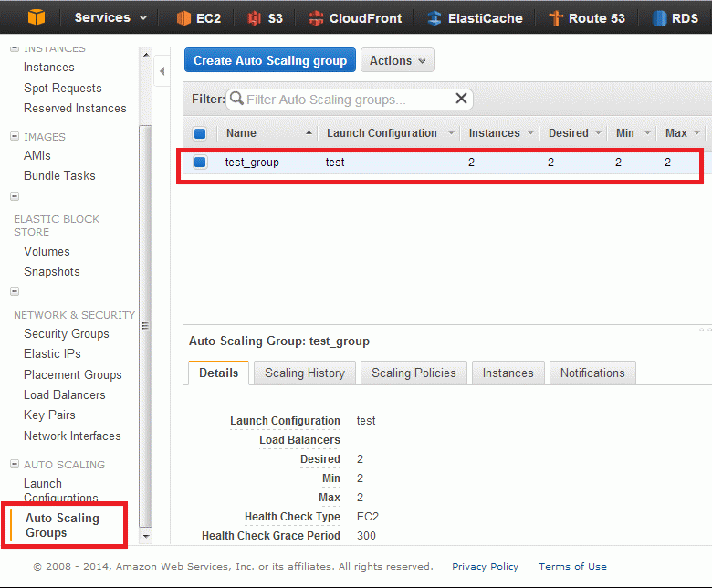
Task: Sort by Min column arrow
Action: pyautogui.click(x=647, y=133)
